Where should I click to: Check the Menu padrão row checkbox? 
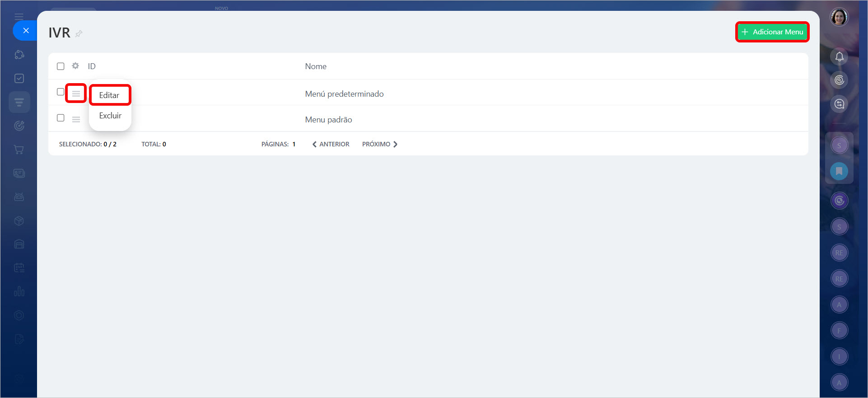click(x=61, y=118)
